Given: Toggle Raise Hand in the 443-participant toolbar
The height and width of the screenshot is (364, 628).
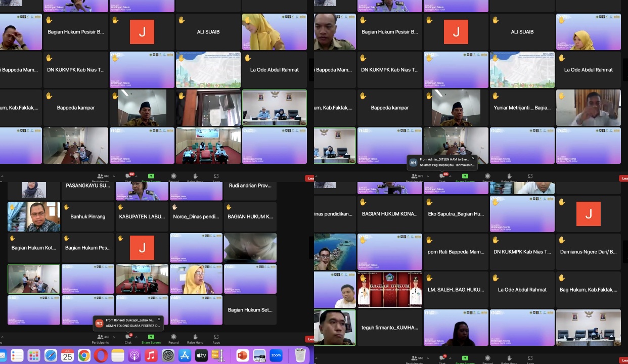Looking at the screenshot, I should (x=195, y=338).
